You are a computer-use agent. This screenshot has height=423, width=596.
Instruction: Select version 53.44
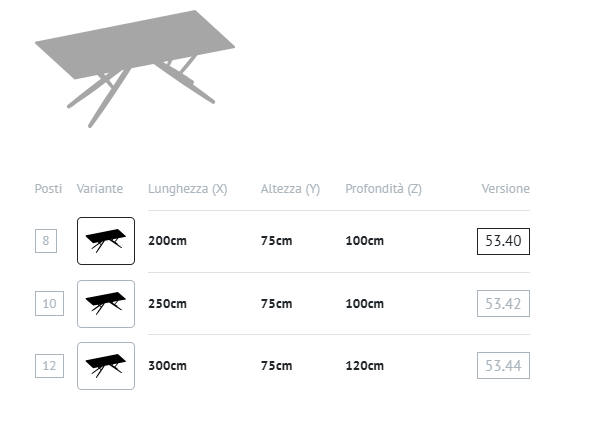[503, 366]
